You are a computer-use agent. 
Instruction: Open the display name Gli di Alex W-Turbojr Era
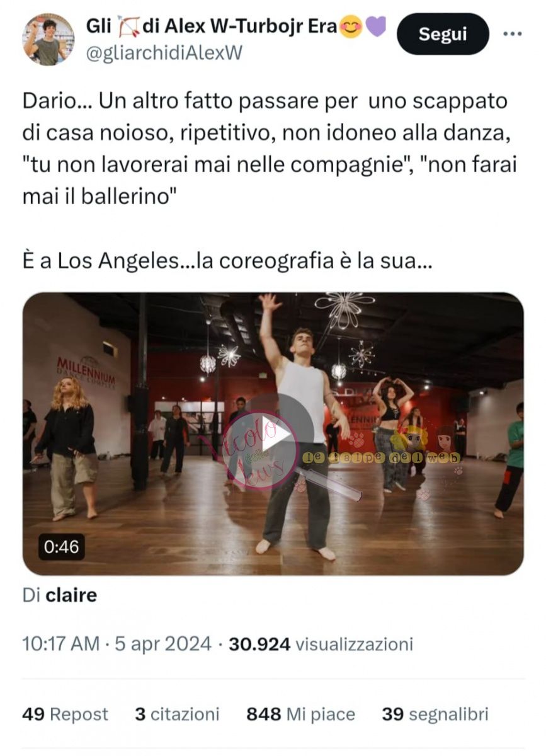pyautogui.click(x=211, y=27)
